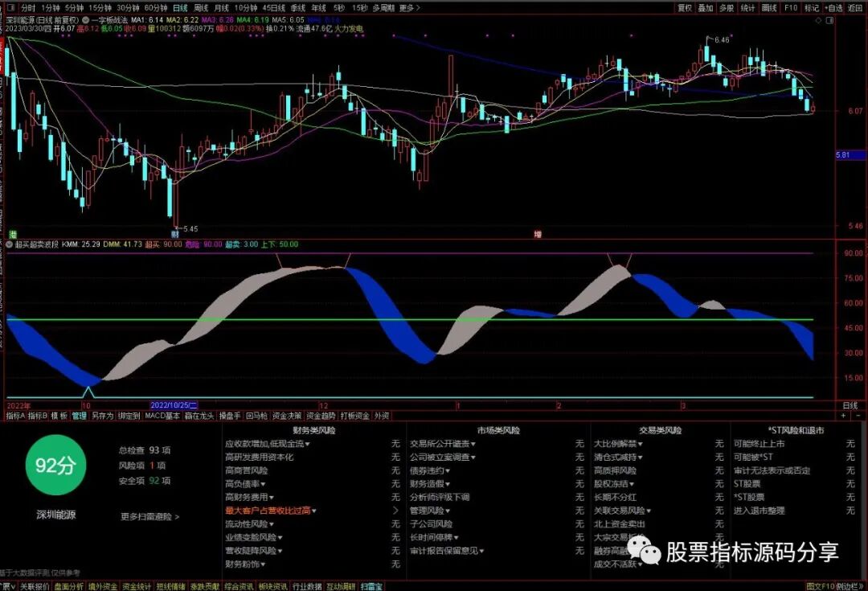Open the 扫雷宝 bottom tab

pyautogui.click(x=371, y=586)
